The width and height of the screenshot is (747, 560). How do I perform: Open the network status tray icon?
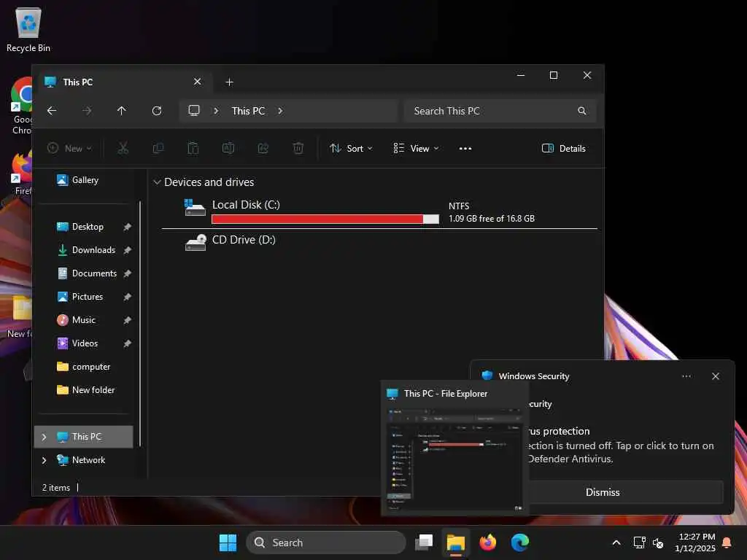639,542
